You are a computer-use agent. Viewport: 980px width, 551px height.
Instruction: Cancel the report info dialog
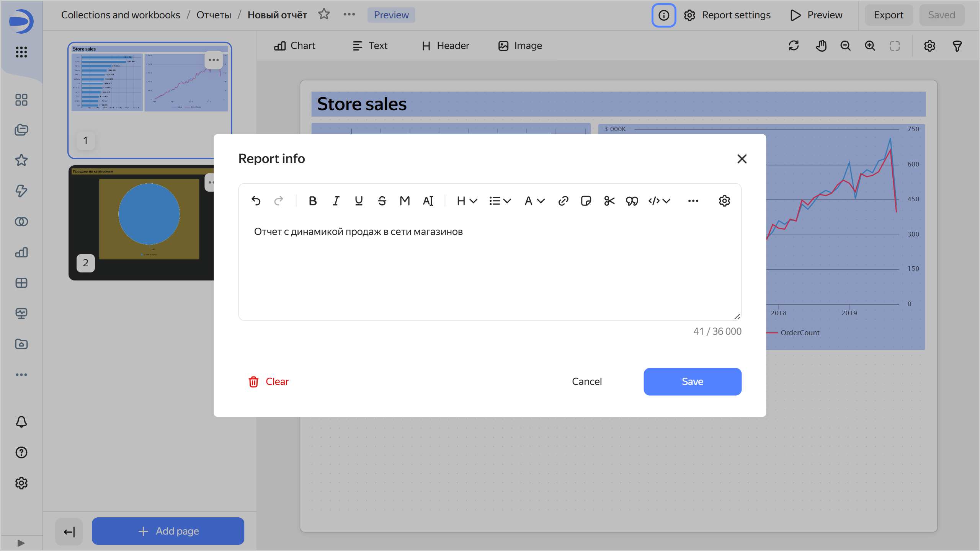(x=586, y=381)
